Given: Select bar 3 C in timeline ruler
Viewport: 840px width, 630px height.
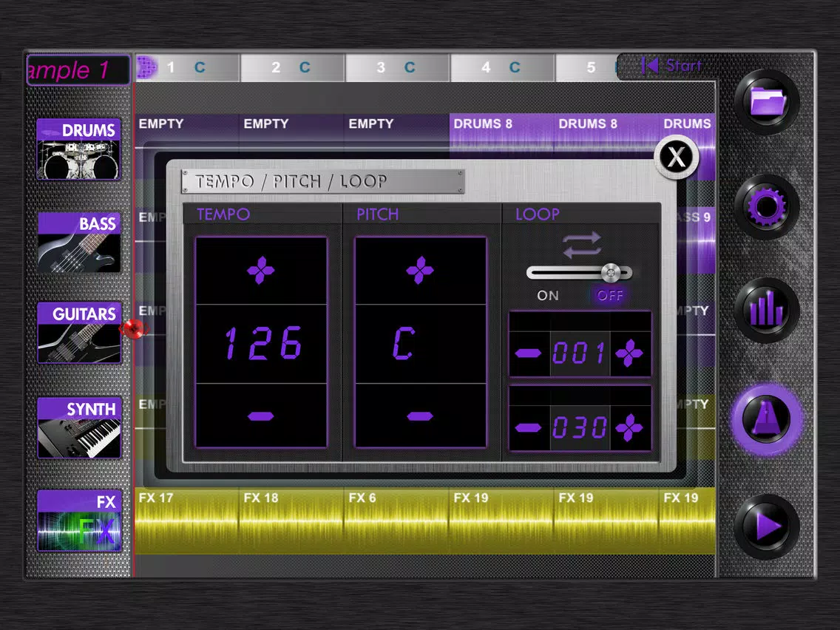Looking at the screenshot, I should point(397,67).
